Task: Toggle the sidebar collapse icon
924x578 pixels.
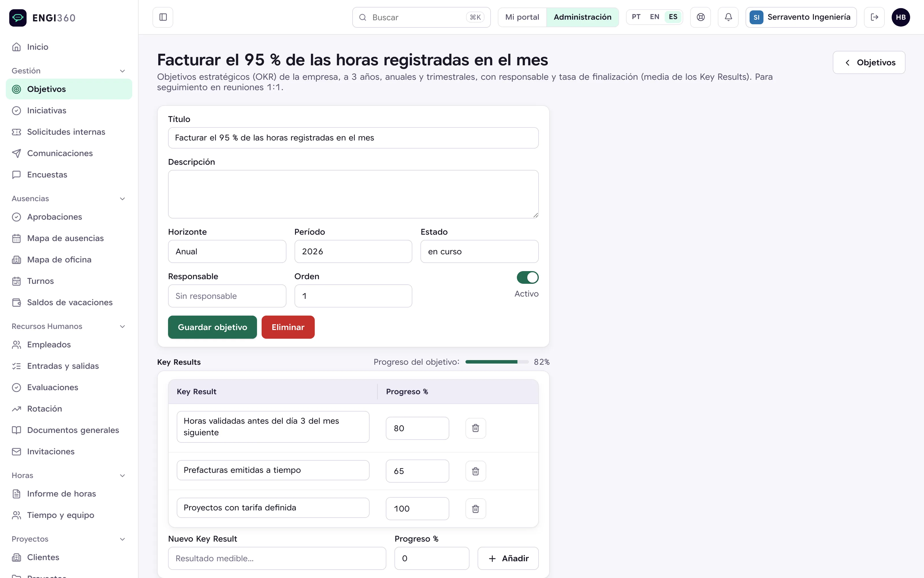Action: click(163, 17)
